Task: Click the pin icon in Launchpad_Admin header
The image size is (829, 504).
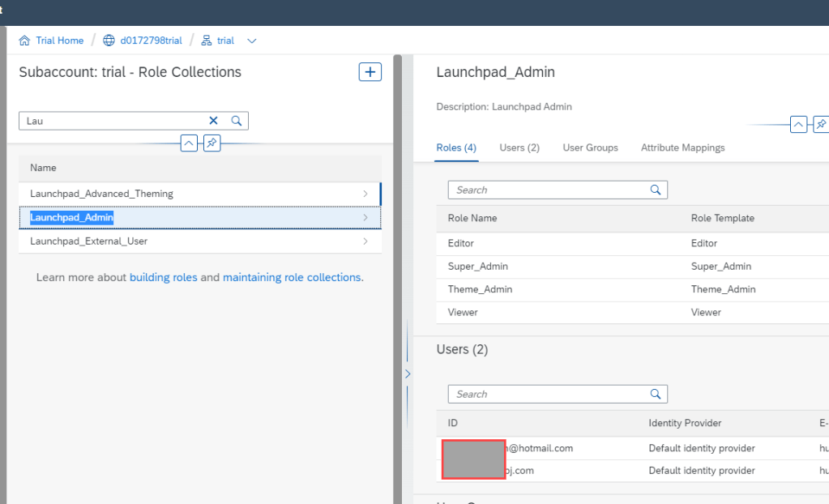Action: (x=820, y=125)
